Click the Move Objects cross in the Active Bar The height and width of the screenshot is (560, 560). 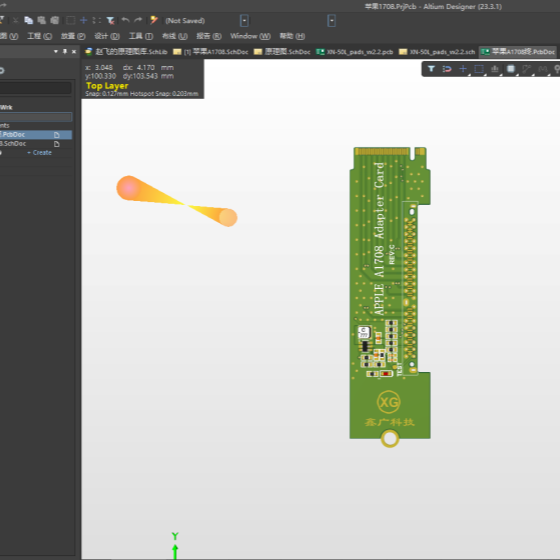point(463,69)
